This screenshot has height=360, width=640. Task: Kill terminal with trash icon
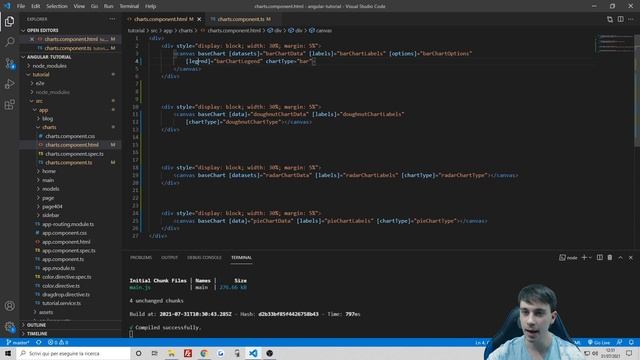click(610, 258)
